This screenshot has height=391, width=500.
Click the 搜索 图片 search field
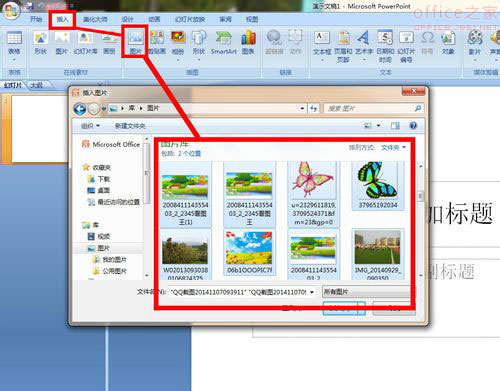click(x=373, y=108)
